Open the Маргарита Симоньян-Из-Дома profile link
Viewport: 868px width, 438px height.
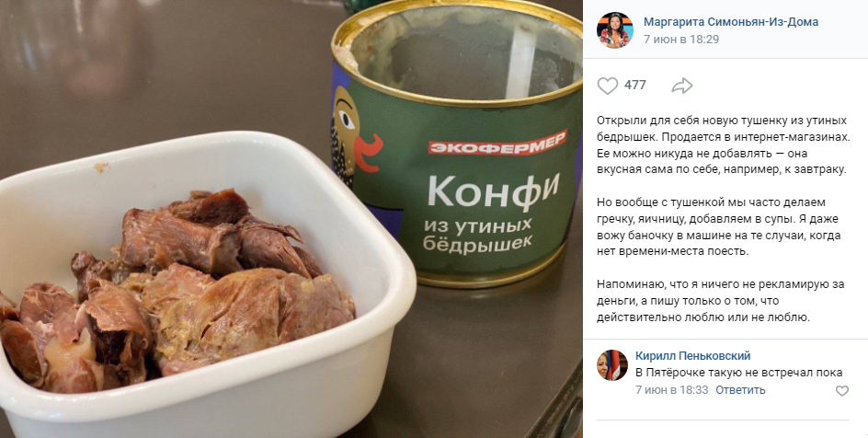tap(731, 21)
